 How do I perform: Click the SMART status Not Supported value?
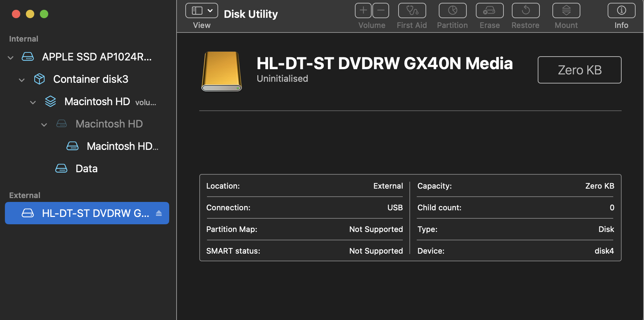click(x=376, y=251)
